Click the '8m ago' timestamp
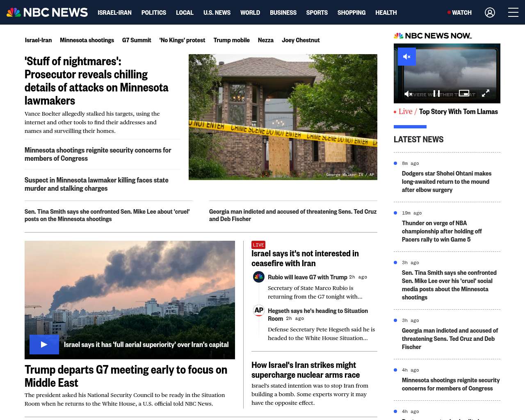The width and height of the screenshot is (525, 420). [410, 163]
